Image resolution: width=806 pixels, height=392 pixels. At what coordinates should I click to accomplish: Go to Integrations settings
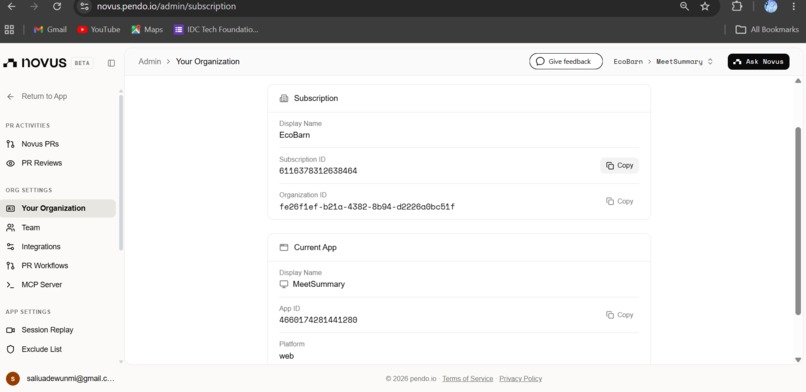[x=41, y=247]
